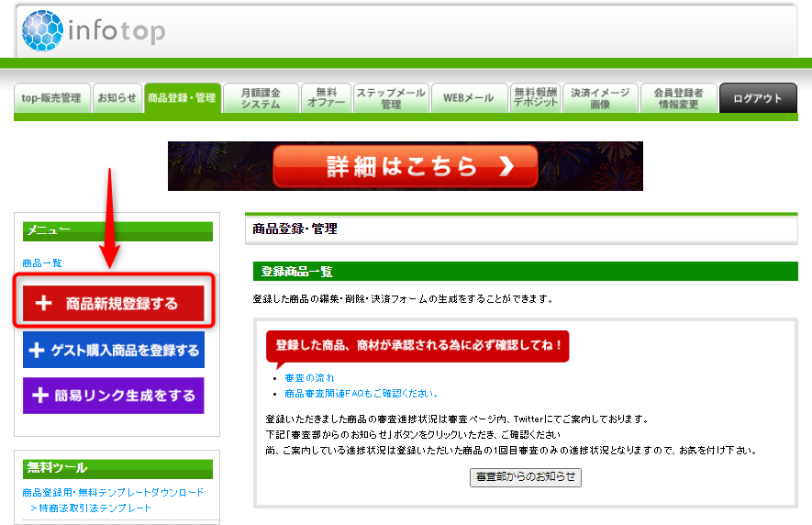
Task: Click the fireworks banner image
Action: 406,166
